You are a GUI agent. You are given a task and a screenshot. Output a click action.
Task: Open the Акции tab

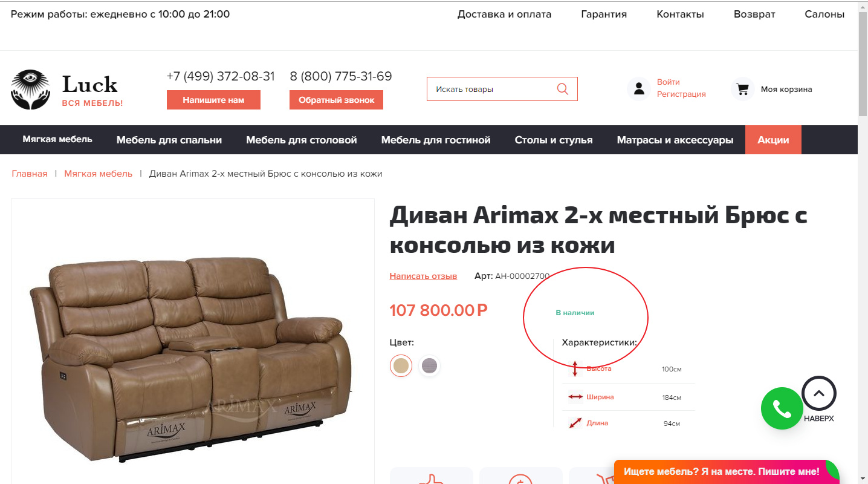773,140
